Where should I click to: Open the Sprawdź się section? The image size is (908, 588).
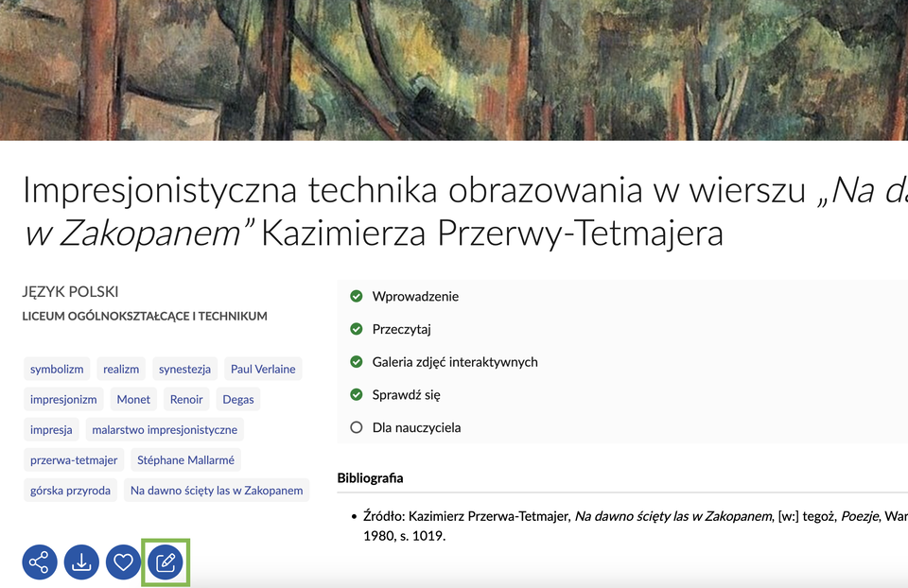406,395
